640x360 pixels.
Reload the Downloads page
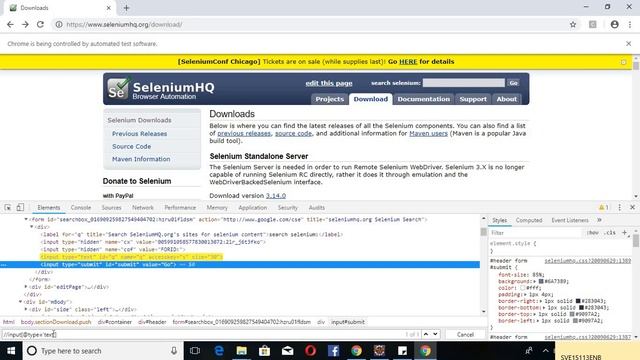pos(40,24)
